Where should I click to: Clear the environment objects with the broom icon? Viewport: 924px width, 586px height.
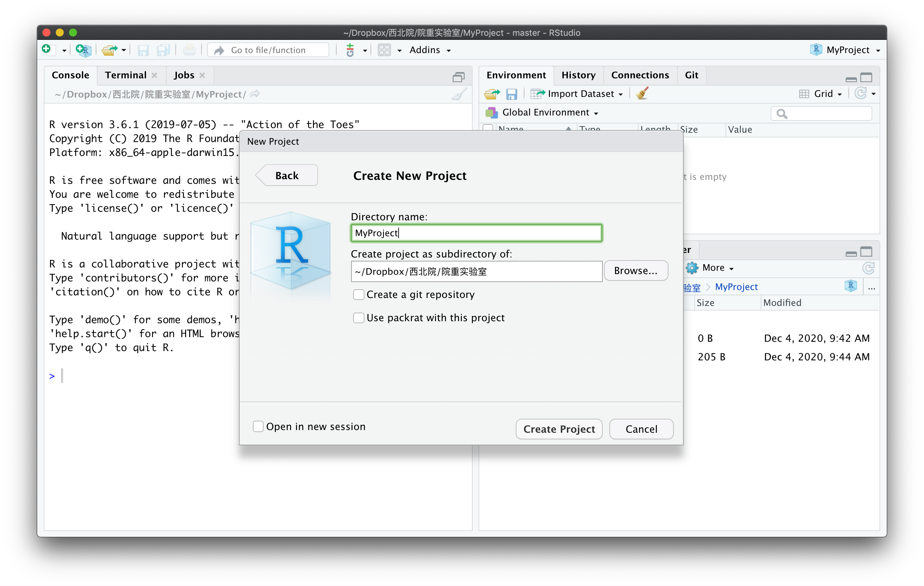click(x=642, y=93)
